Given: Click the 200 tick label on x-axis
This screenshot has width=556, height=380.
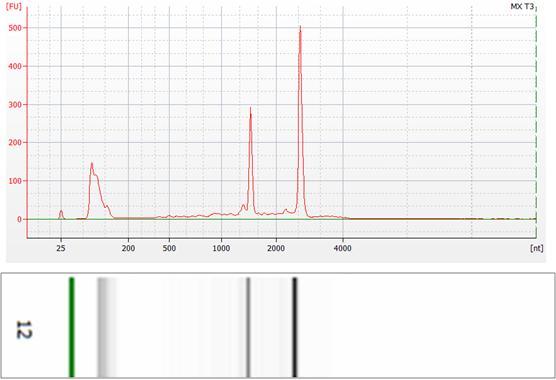Looking at the screenshot, I should click(128, 248).
